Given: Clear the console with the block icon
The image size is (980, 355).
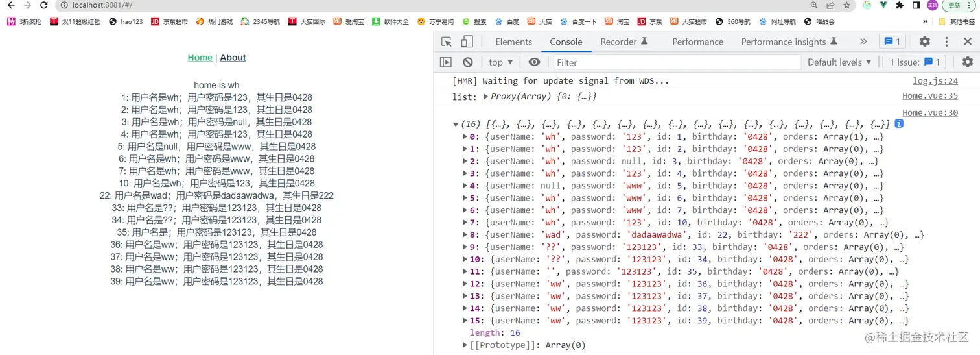Looking at the screenshot, I should [468, 62].
